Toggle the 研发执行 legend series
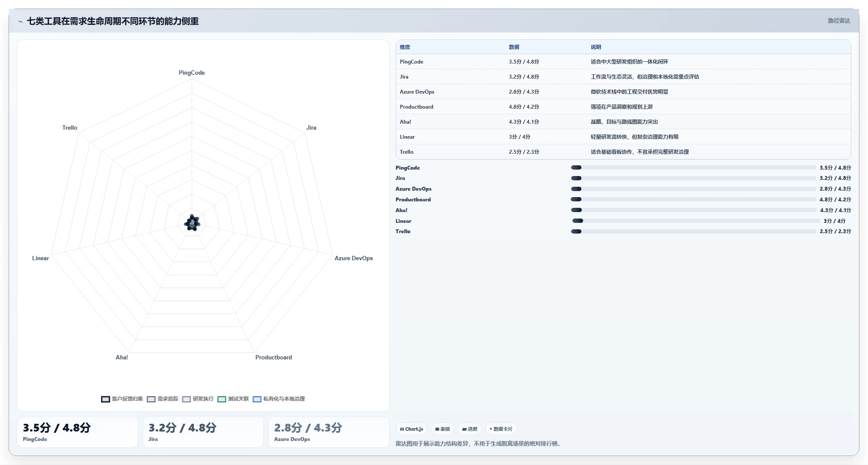The image size is (868, 465). (198, 399)
